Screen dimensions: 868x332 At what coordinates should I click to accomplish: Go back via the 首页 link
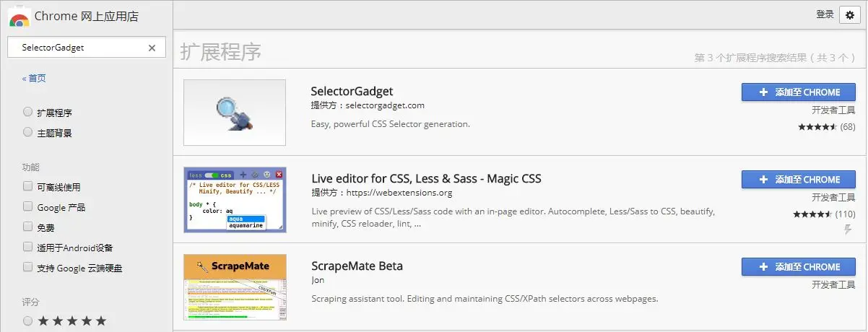tap(34, 78)
